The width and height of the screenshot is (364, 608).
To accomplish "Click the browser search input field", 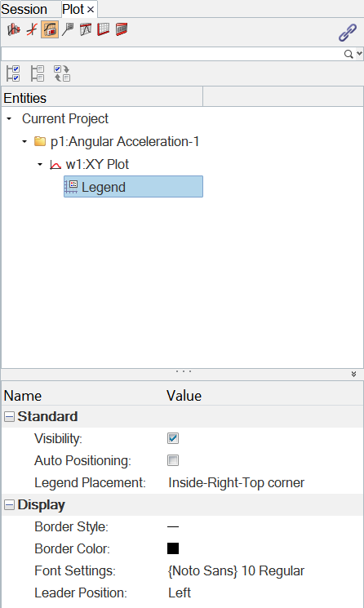I will coord(172,54).
